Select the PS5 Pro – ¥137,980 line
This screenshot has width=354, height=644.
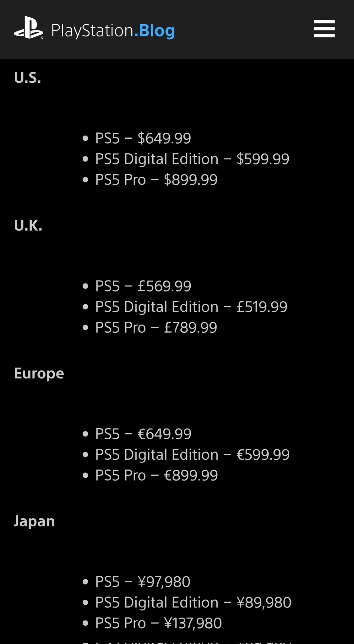point(158,623)
